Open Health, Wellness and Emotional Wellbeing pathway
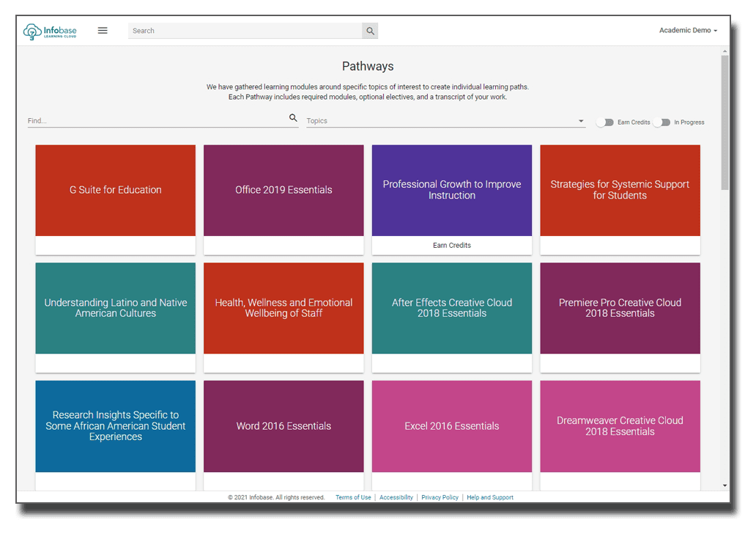The width and height of the screenshot is (756, 536). pos(283,317)
